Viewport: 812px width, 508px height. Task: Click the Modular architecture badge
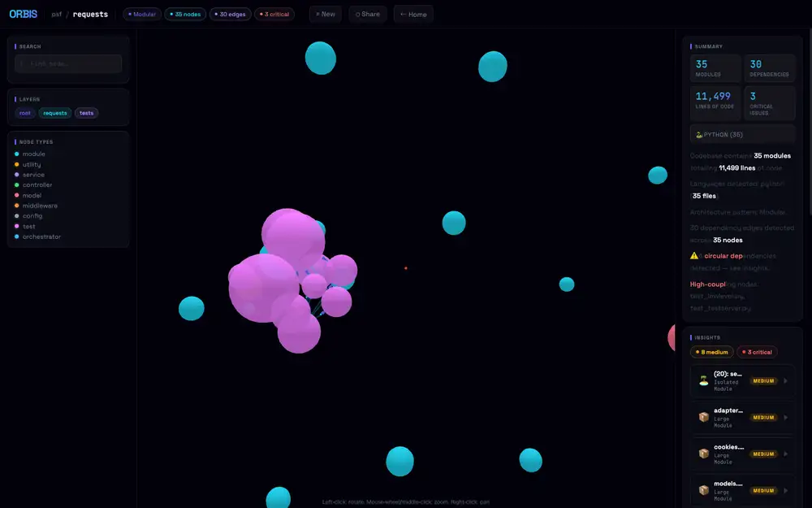[x=142, y=14]
